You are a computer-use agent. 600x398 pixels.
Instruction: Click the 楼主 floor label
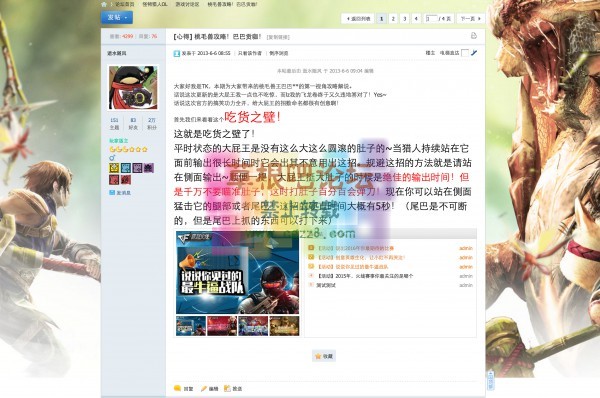coord(430,53)
